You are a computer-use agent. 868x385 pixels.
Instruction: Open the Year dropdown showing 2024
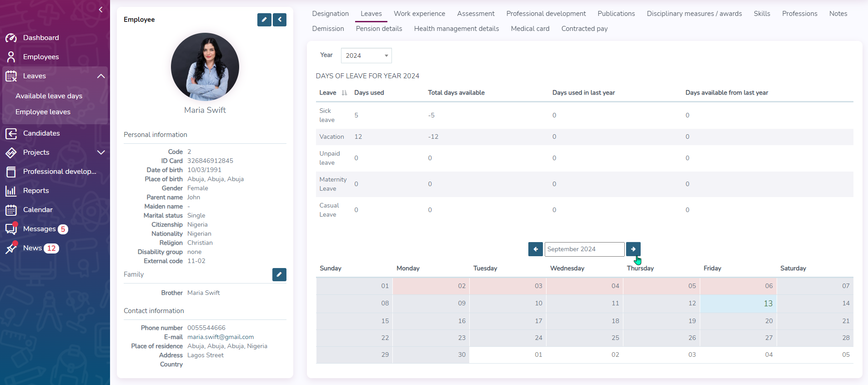pyautogui.click(x=366, y=56)
